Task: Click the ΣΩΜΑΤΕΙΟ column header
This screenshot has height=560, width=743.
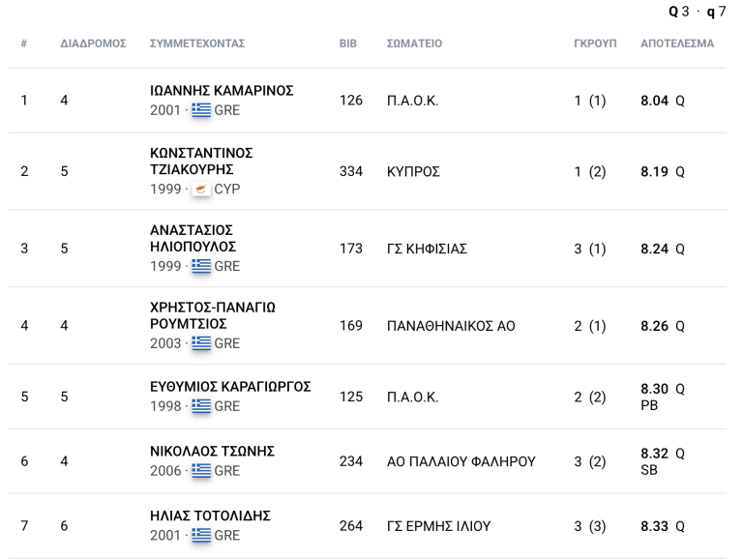Action: click(x=414, y=44)
